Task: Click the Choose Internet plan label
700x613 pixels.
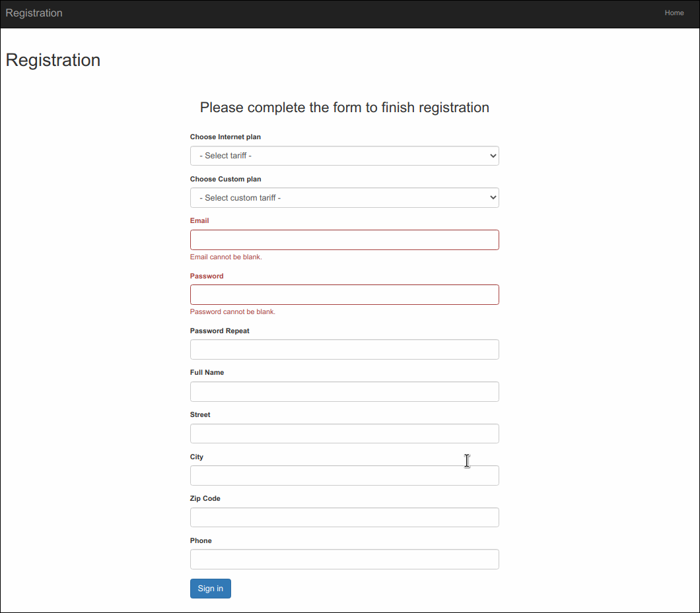Action: coord(225,137)
